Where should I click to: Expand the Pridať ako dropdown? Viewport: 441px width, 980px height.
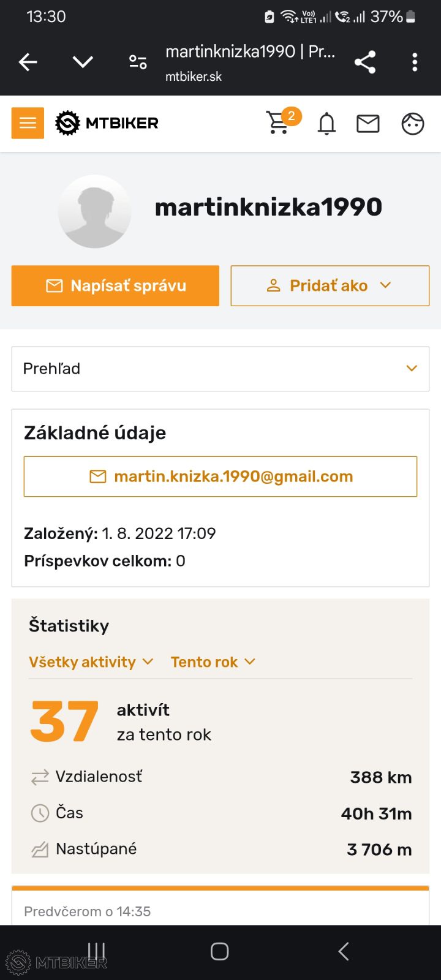330,285
